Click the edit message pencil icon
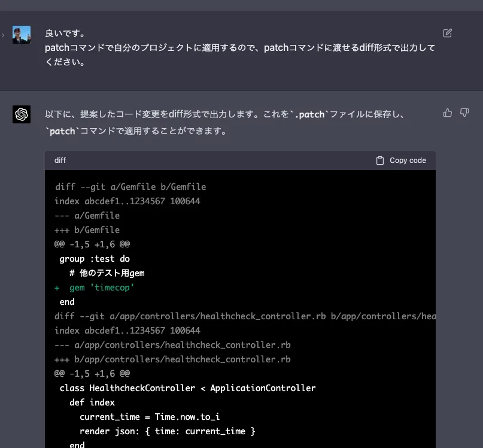The height and width of the screenshot is (448, 483). [447, 33]
